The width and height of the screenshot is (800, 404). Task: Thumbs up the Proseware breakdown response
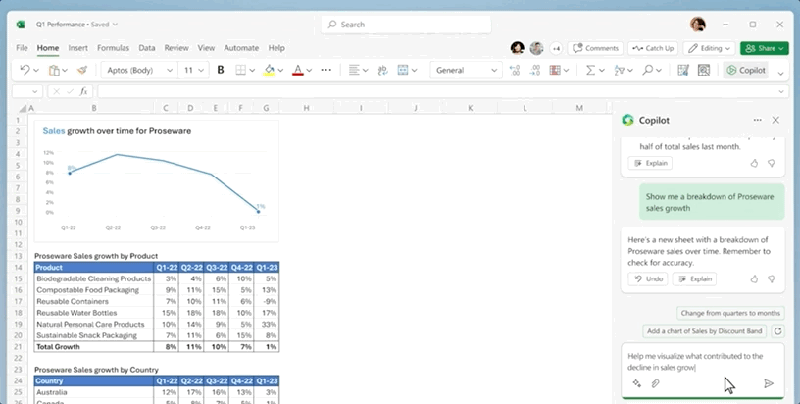tap(754, 279)
